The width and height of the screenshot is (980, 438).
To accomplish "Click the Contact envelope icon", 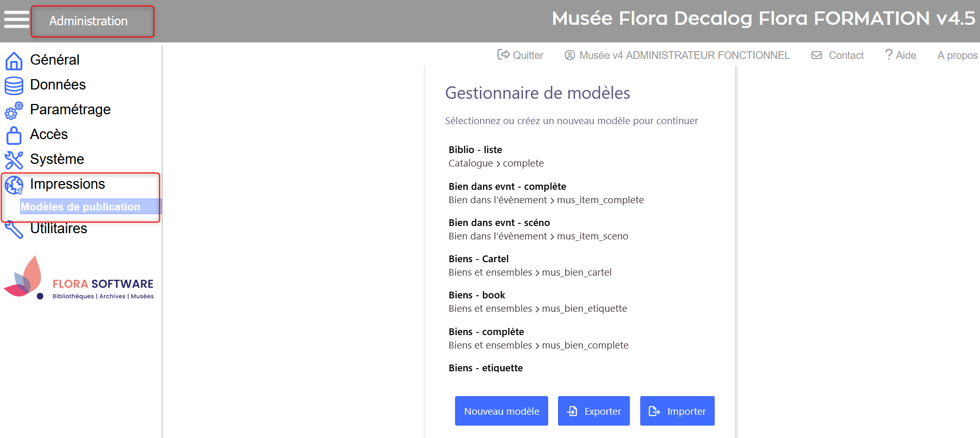I will pos(817,55).
